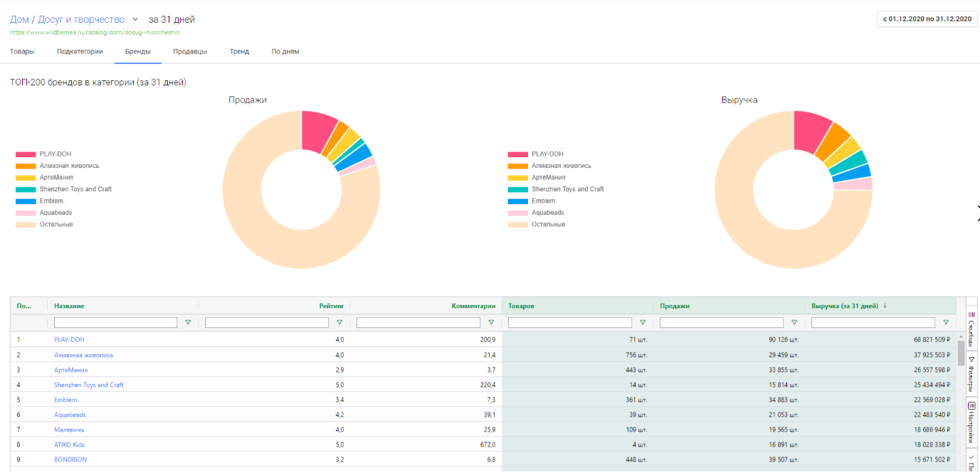The height and width of the screenshot is (475, 980).
Task: Open the Продавцы tab
Action: (189, 51)
